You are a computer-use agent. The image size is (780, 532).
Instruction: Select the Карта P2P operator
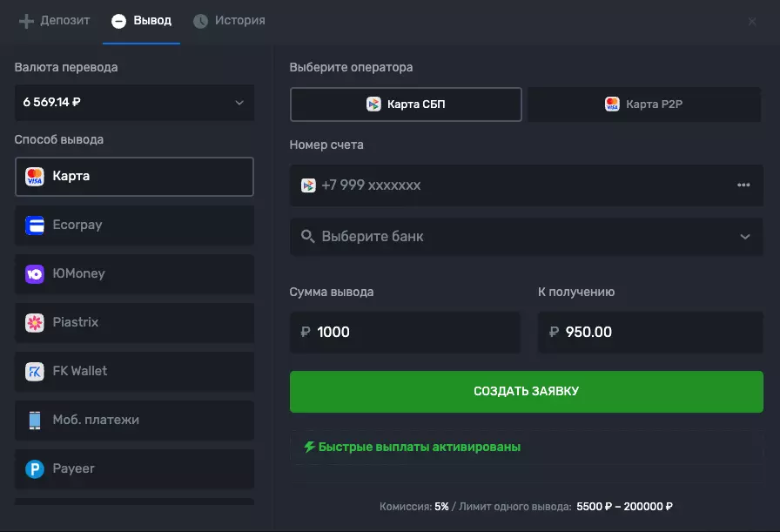(x=644, y=104)
